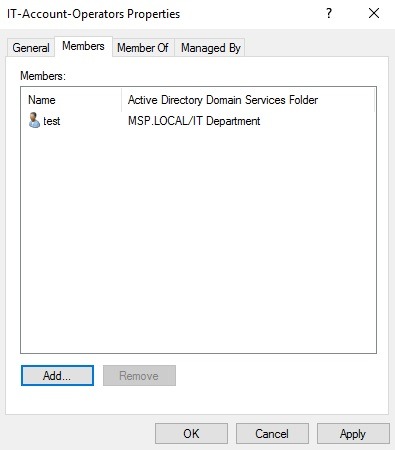Click the test user account icon
Image resolution: width=395 pixels, height=450 pixels.
coord(34,120)
